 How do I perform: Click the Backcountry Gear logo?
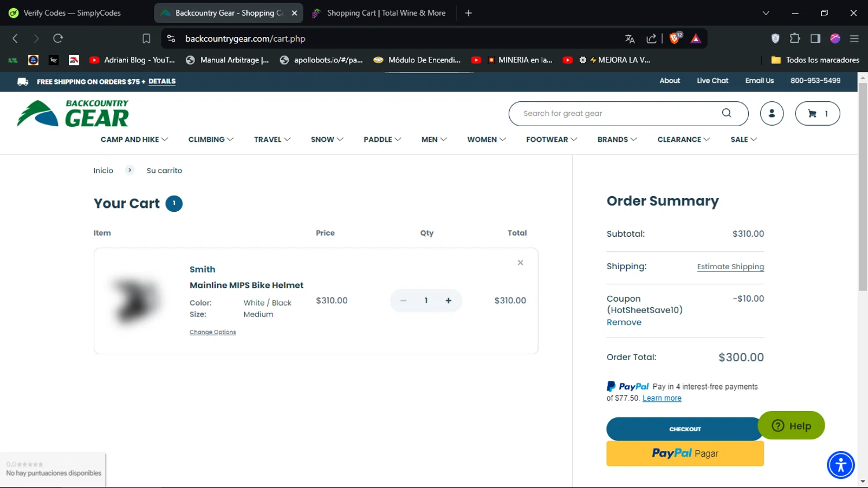[73, 113]
